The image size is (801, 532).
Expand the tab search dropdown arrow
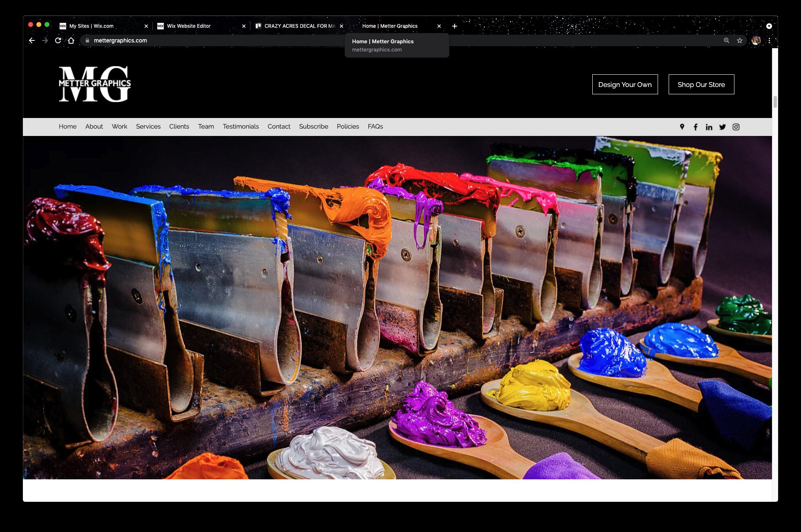pyautogui.click(x=769, y=26)
